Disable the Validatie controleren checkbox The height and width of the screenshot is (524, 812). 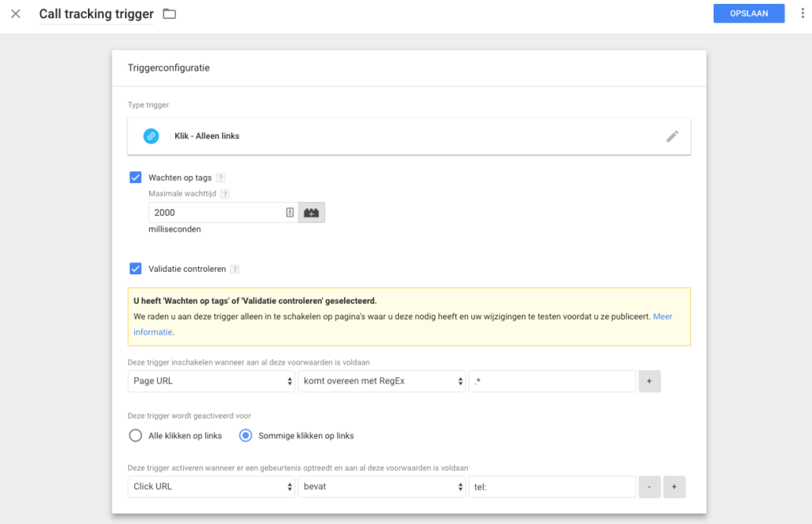coord(136,268)
